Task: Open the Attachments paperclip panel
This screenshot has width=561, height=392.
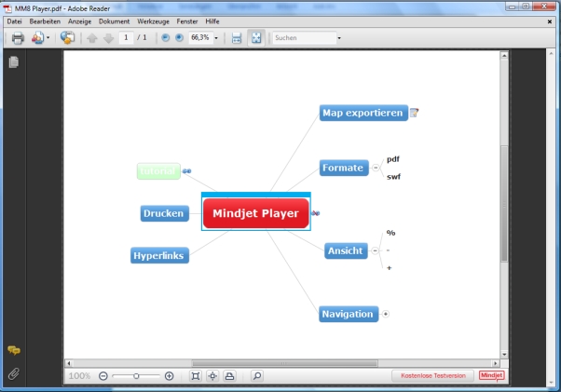Action: [x=14, y=373]
